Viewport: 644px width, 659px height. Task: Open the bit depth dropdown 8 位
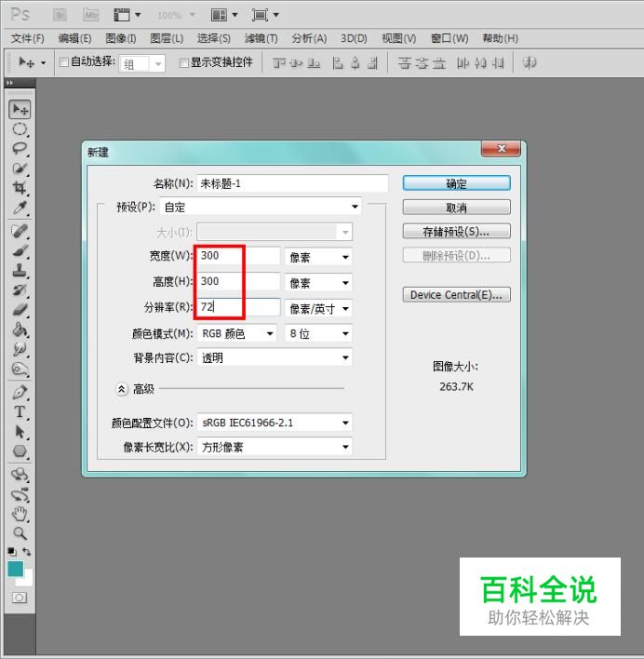[x=318, y=334]
